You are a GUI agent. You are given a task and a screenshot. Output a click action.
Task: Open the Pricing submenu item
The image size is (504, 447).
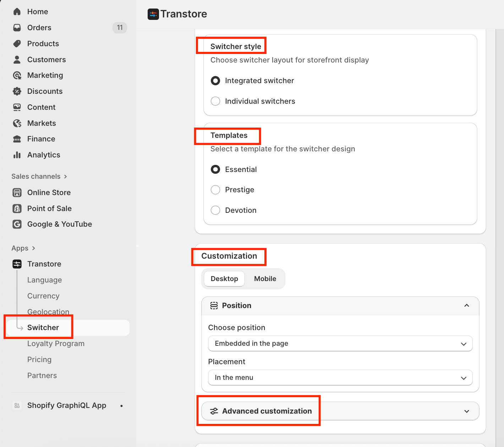(x=39, y=360)
